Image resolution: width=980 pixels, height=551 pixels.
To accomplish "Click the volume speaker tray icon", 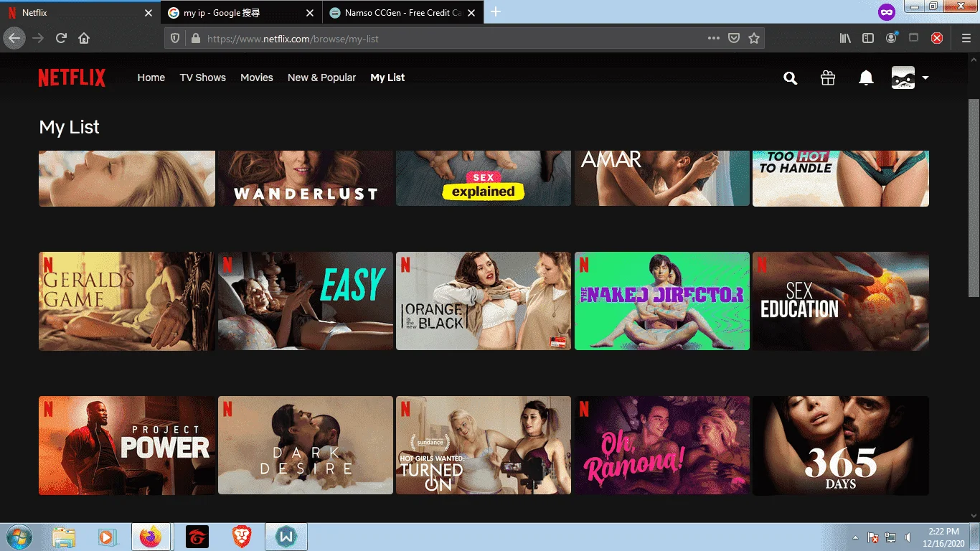I will [x=908, y=537].
